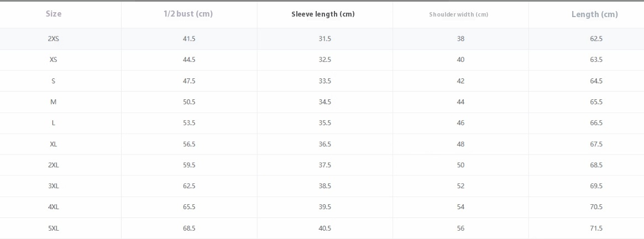Screen dimensions: 644x239
Task: Select the 1/2 bust (cm) column header
Action: click(x=188, y=14)
